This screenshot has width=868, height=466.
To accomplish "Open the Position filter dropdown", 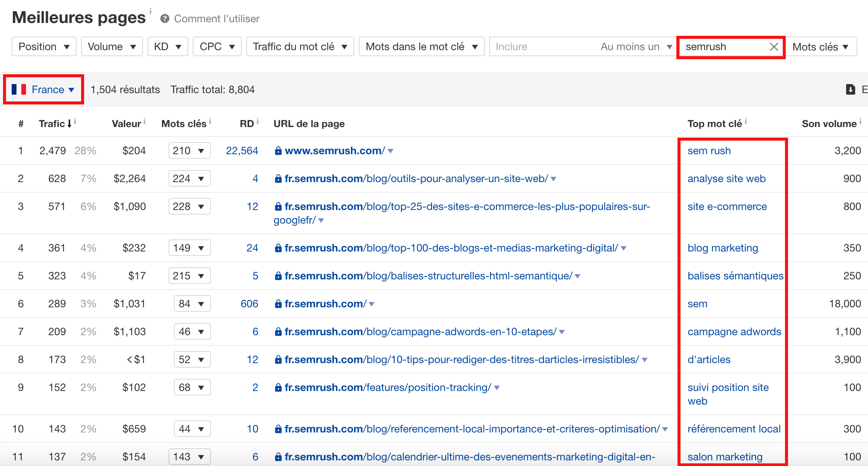I will [x=44, y=46].
